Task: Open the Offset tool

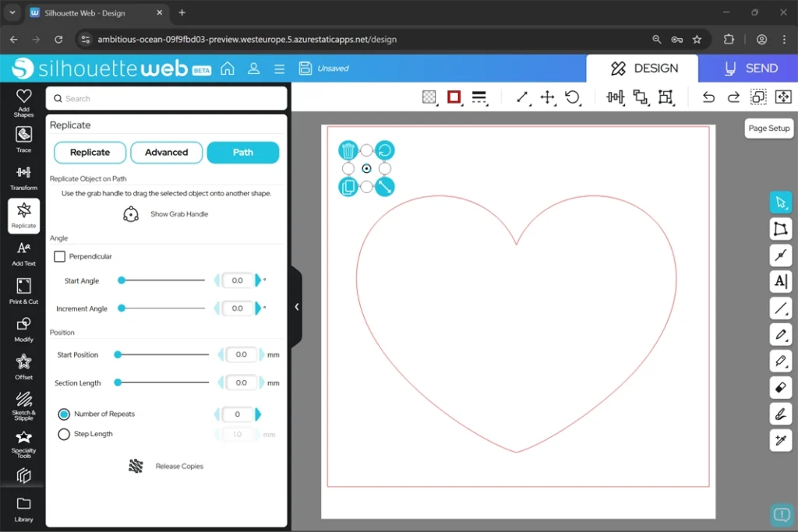Action: [23, 365]
